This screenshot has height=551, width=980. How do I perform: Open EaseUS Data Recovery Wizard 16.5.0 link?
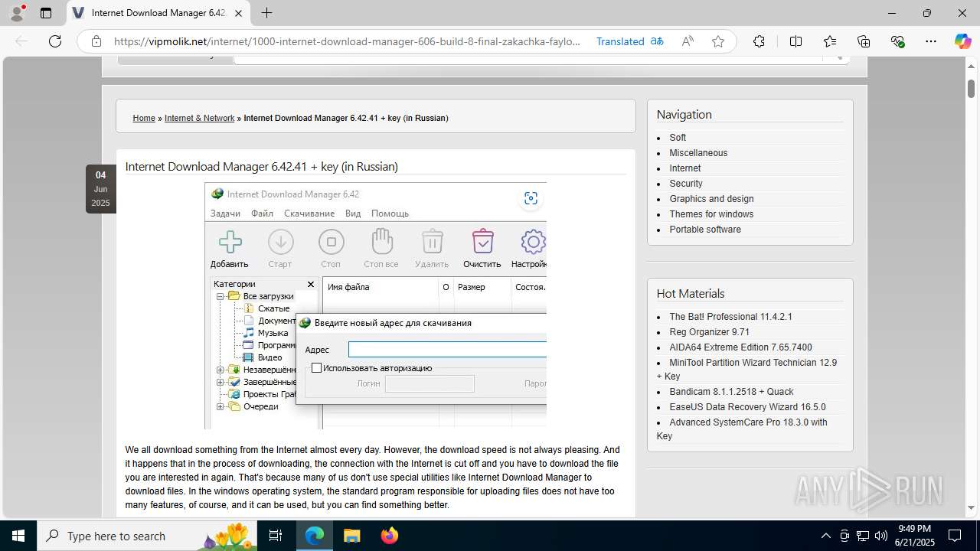tap(747, 407)
